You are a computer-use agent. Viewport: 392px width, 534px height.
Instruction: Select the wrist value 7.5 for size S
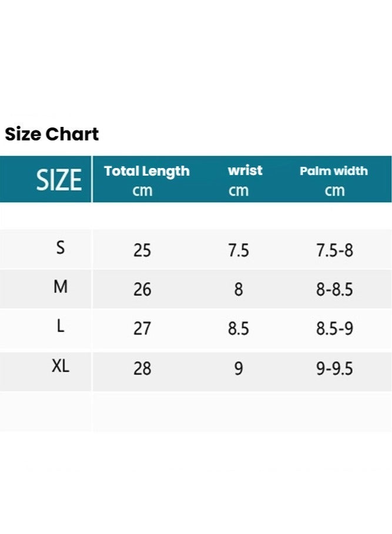click(x=238, y=251)
